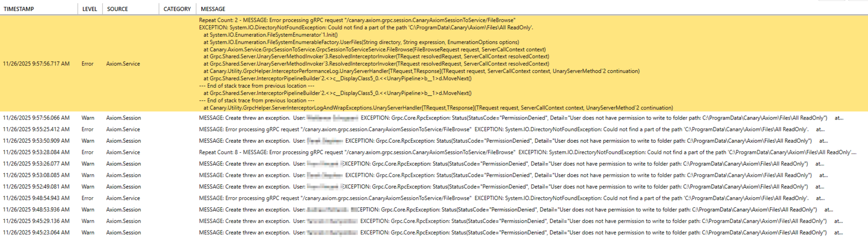Viewport: 868px width, 239px height.
Task: Click Warn level in 9:52:49.081 row
Action: click(88, 187)
